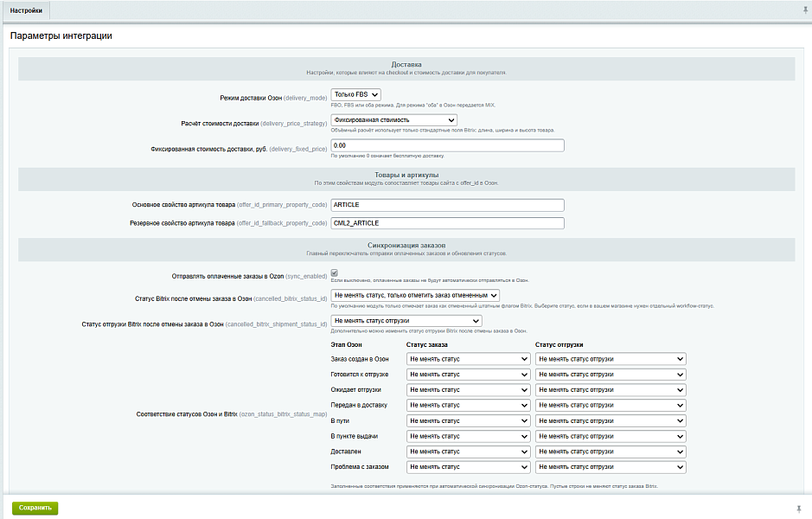Open order status dropdown for Заказ создан в Озон
The image size is (812, 519).
[469, 359]
